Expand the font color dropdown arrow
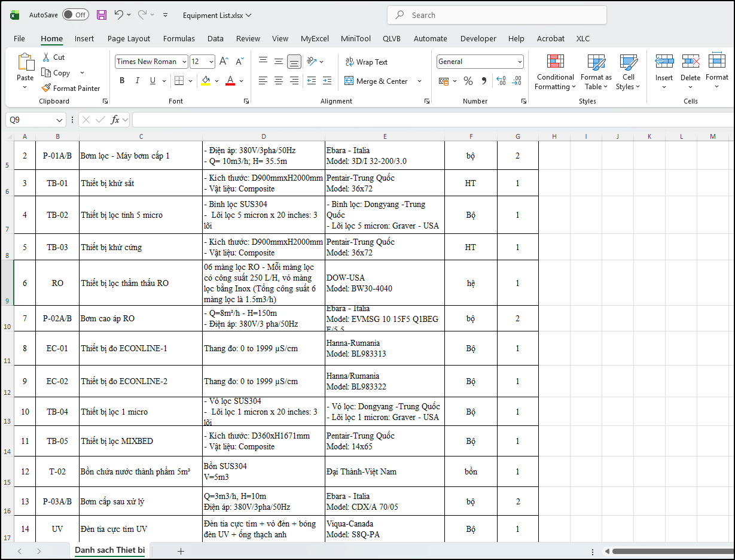The image size is (735, 560). pyautogui.click(x=241, y=81)
